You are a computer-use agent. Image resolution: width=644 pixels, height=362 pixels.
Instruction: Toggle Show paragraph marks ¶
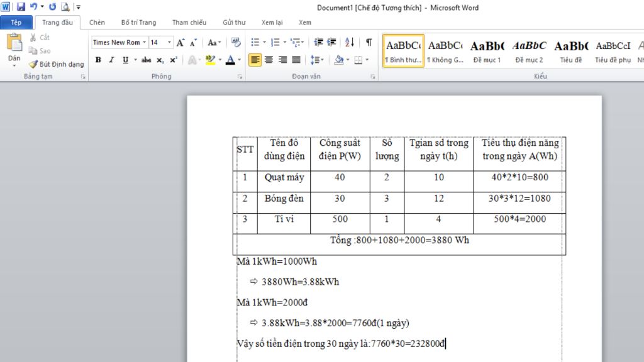coord(369,42)
